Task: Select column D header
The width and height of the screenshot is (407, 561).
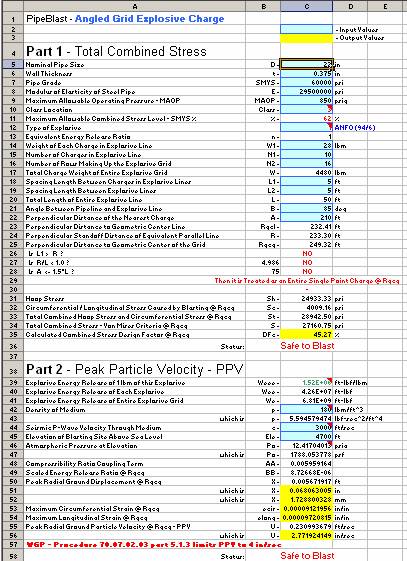Action: tap(350, 6)
